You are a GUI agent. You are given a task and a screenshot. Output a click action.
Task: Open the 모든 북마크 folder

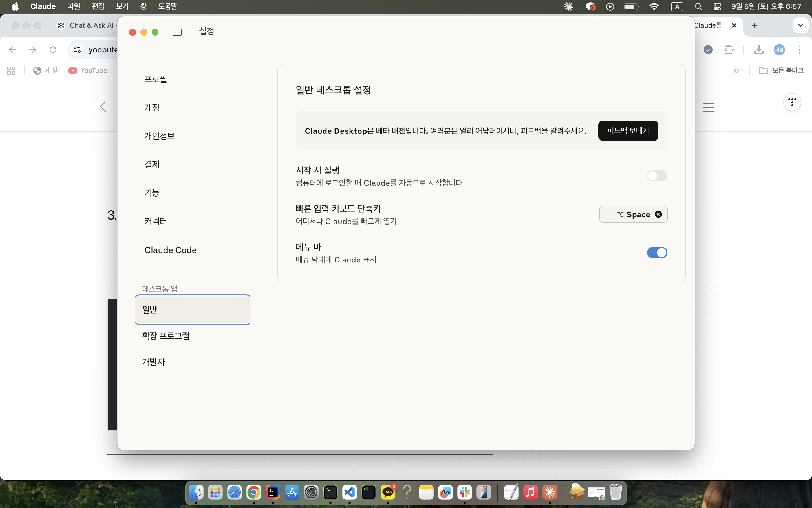point(781,70)
